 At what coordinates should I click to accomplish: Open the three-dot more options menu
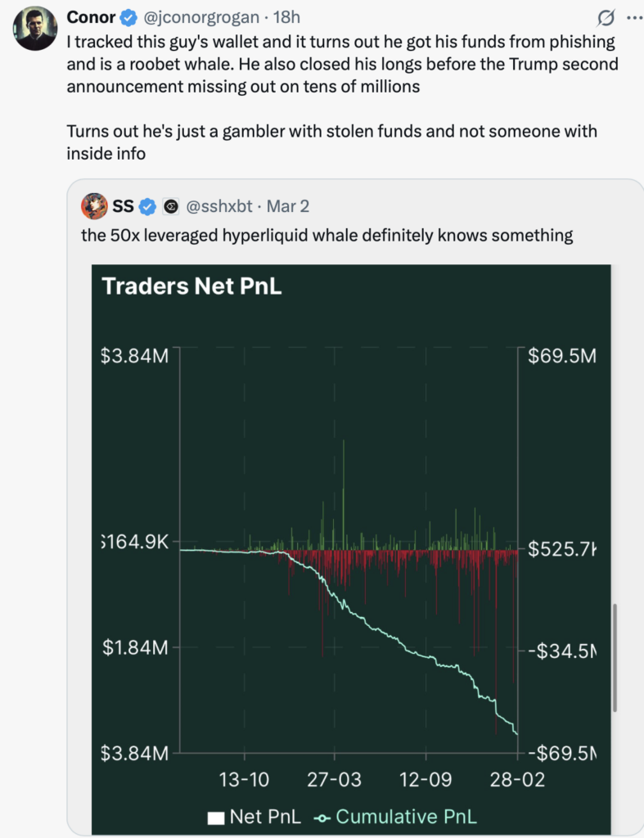pyautogui.click(x=633, y=17)
